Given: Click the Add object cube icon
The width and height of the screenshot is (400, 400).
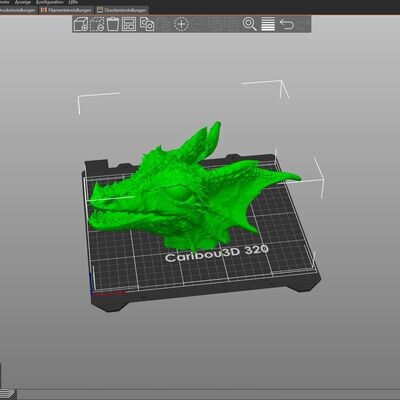Looking at the screenshot, I should (81, 24).
